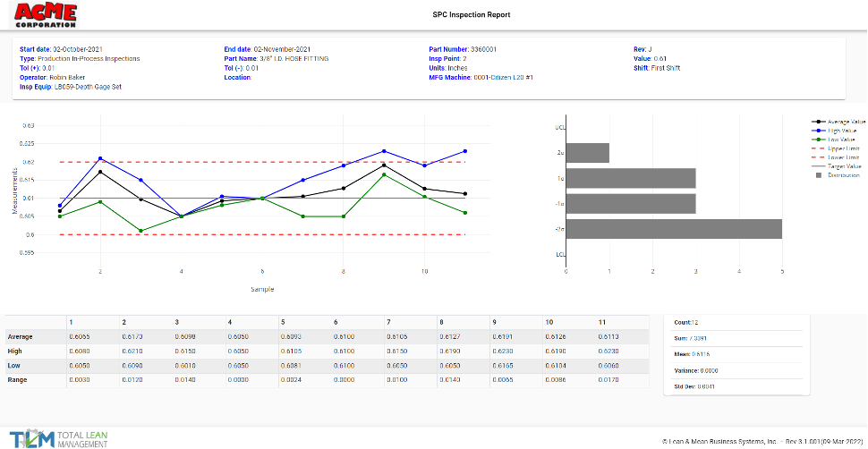The image size is (868, 449).
Task: Click the ACME Corporation logo
Action: pyautogui.click(x=46, y=15)
